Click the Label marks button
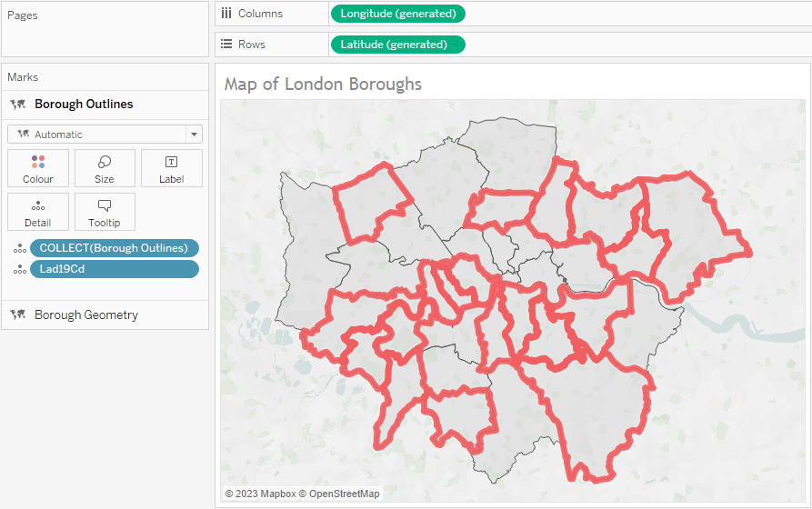812x509 pixels. [171, 168]
